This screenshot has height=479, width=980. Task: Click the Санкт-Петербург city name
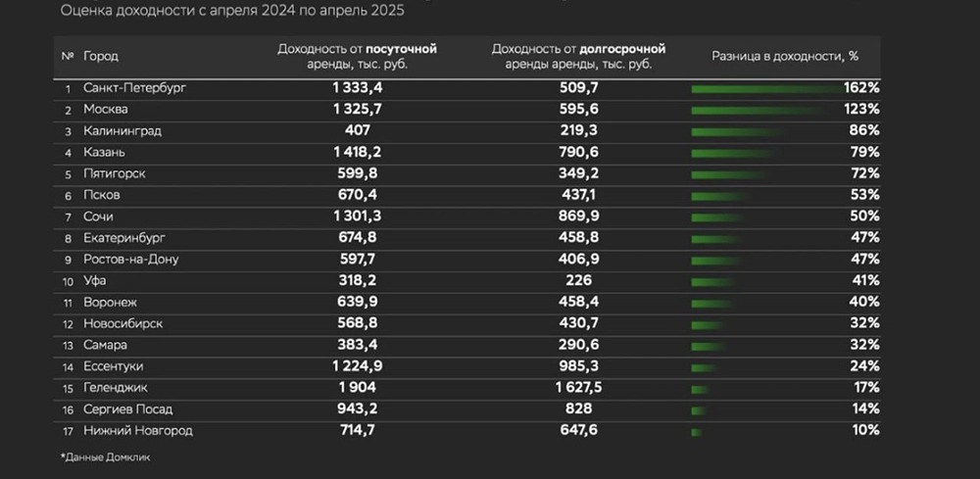coord(134,88)
